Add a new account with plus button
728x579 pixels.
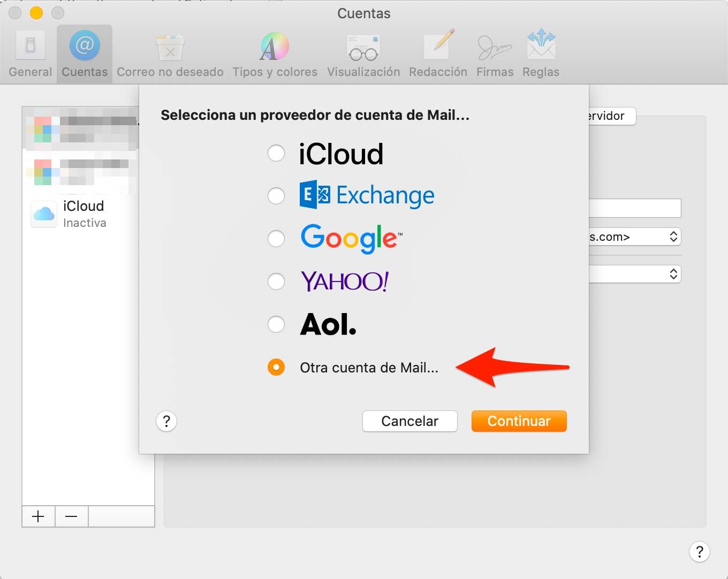coord(38,516)
